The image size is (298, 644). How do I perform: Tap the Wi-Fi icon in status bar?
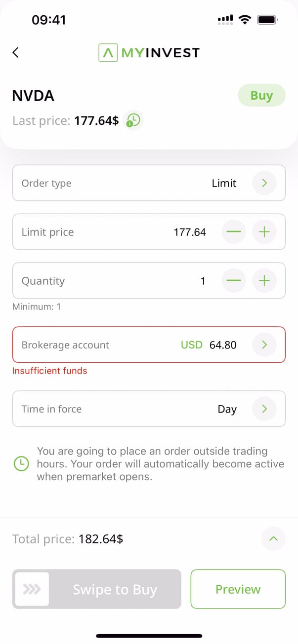pos(245,20)
